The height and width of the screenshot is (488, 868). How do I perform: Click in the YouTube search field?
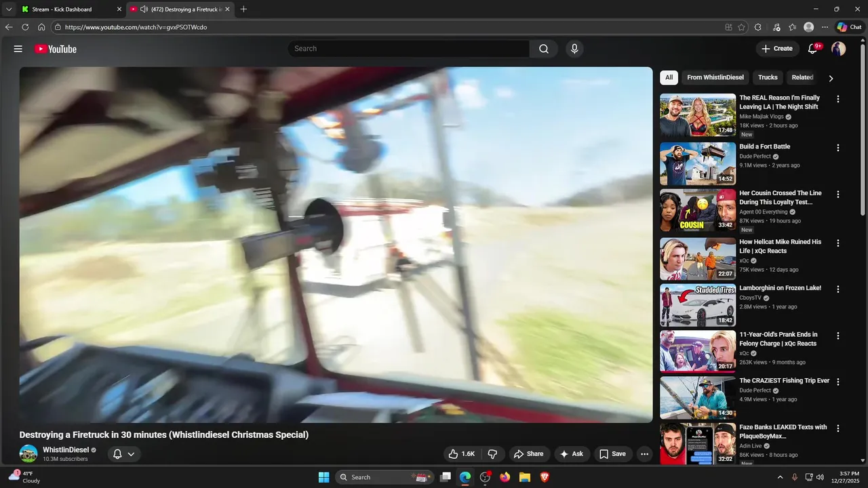tap(409, 49)
